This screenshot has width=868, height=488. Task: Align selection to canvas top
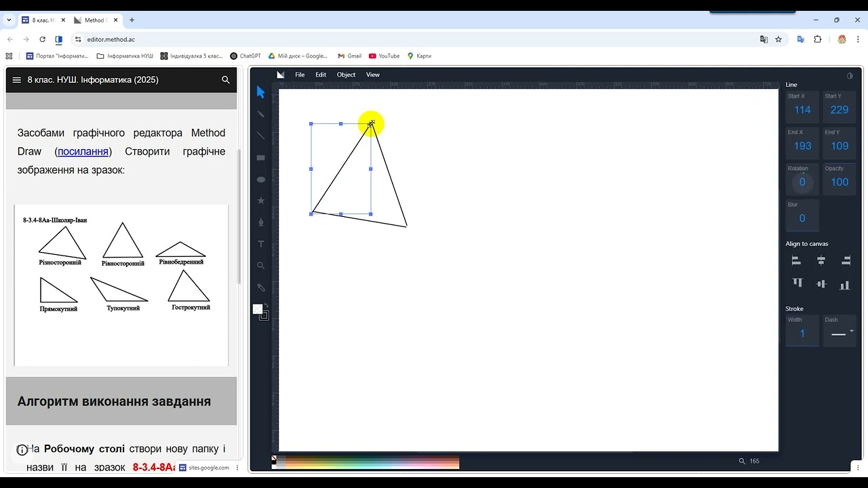click(797, 283)
